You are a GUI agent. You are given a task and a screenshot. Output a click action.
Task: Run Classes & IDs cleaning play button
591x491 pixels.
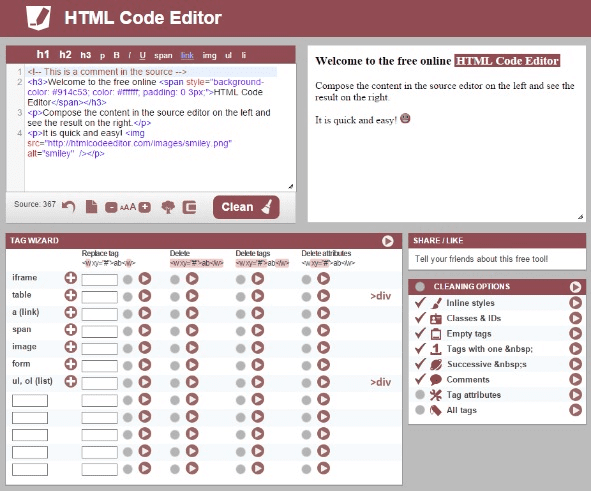coord(575,318)
